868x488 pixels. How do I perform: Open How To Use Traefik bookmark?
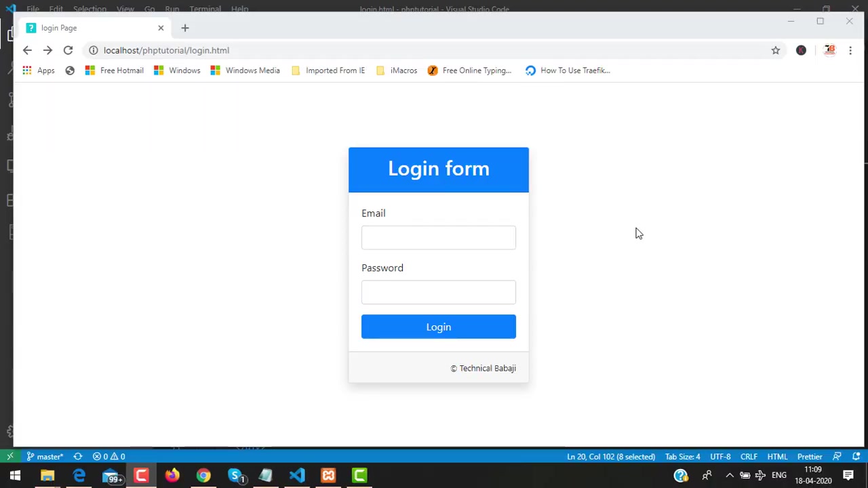tap(568, 70)
